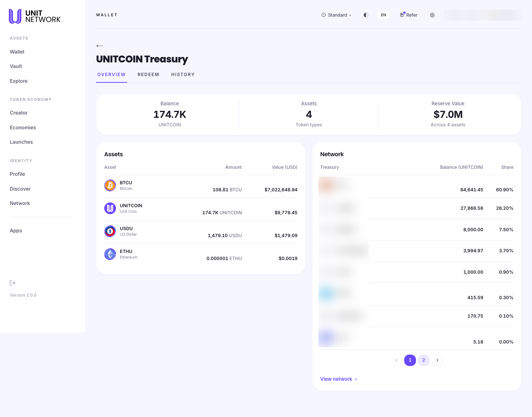Click the UNITCOIN asset name
Image resolution: width=532 pixels, height=417 pixels.
(131, 206)
